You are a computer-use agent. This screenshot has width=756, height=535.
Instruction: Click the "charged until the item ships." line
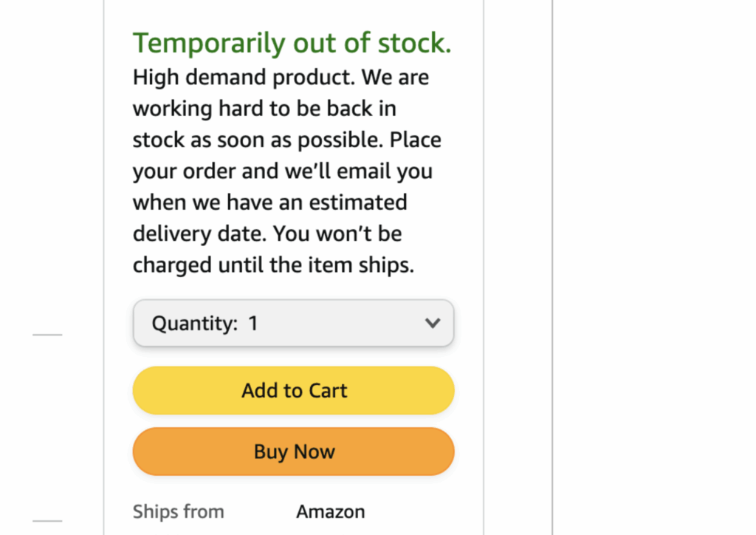pos(273,265)
